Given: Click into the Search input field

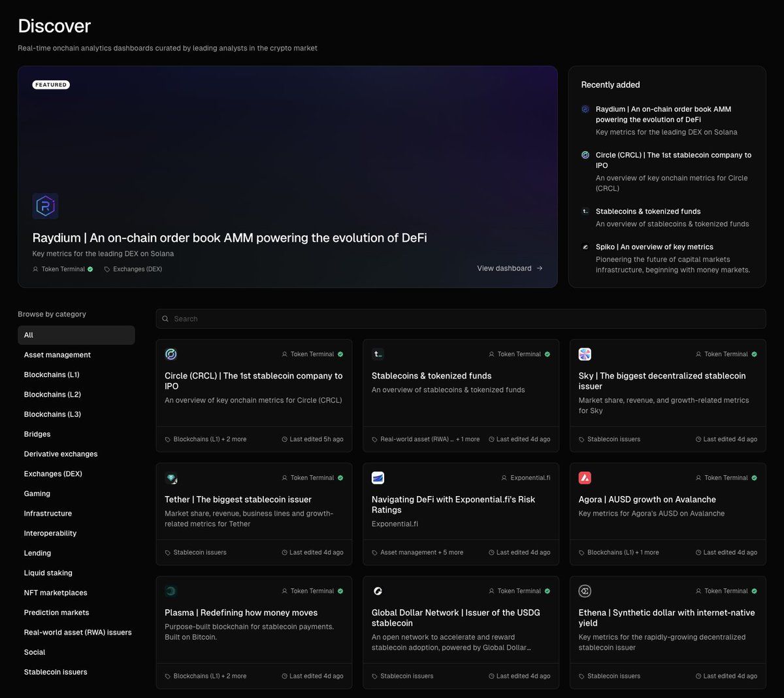Looking at the screenshot, I should click(x=461, y=319).
